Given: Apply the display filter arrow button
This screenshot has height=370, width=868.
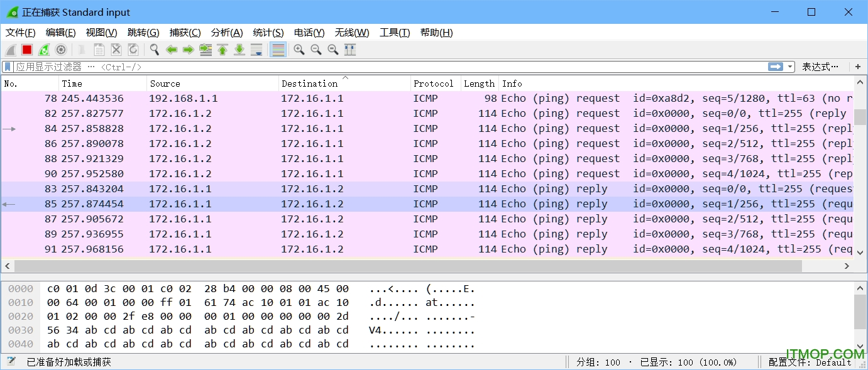Looking at the screenshot, I should pyautogui.click(x=776, y=67).
